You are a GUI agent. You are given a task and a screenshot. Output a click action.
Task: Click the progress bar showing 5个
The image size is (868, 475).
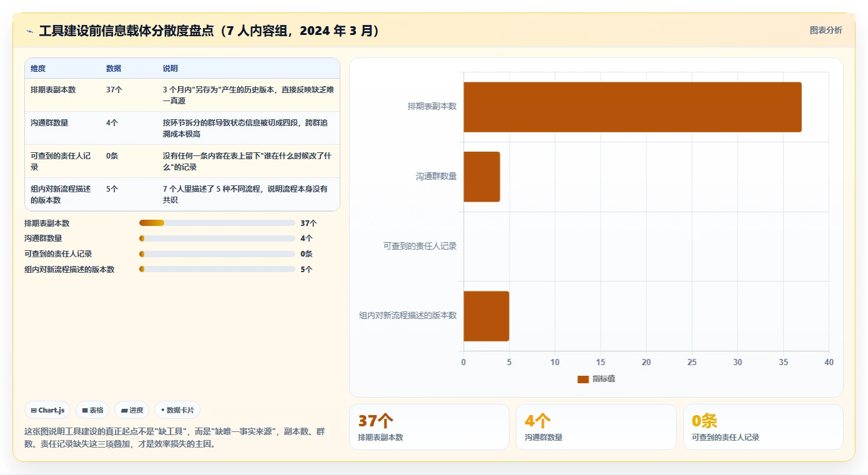[217, 269]
